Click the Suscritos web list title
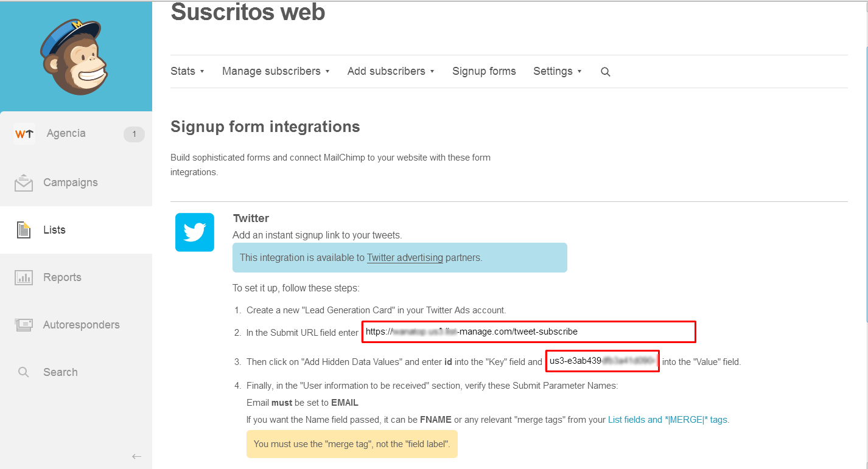 [x=248, y=12]
